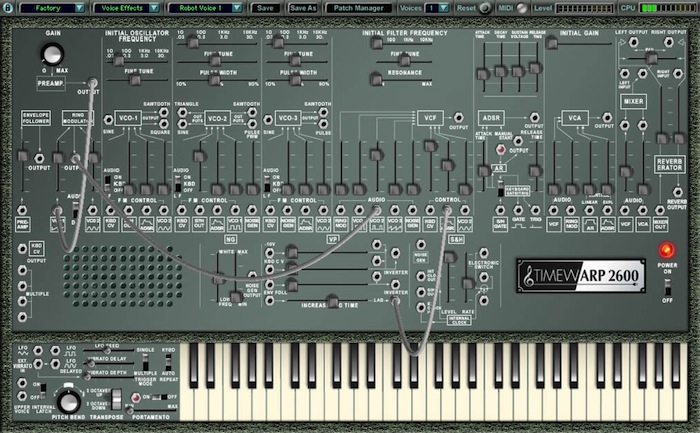Click the VCO-2 sawtooth output jack
The width and height of the screenshot is (700, 433).
tap(252, 112)
